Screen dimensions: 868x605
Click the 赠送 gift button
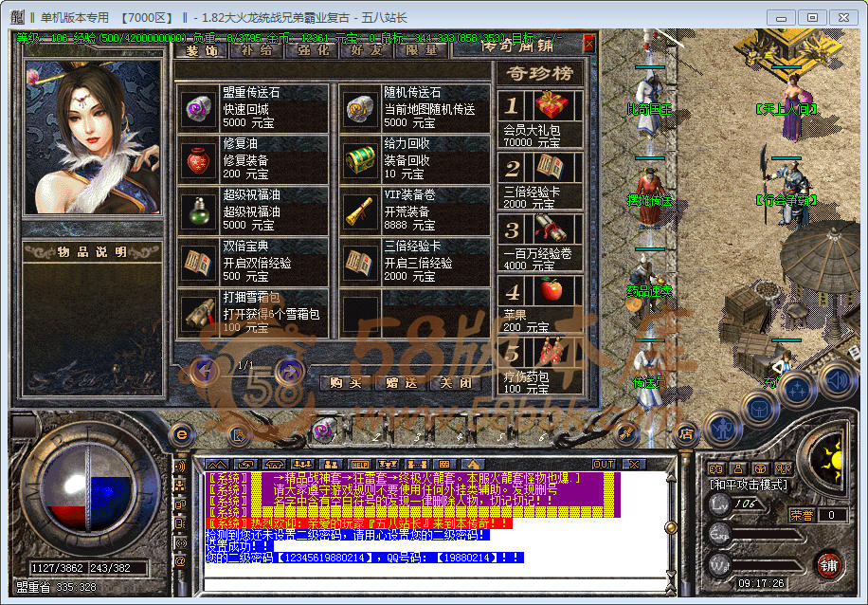tap(400, 382)
